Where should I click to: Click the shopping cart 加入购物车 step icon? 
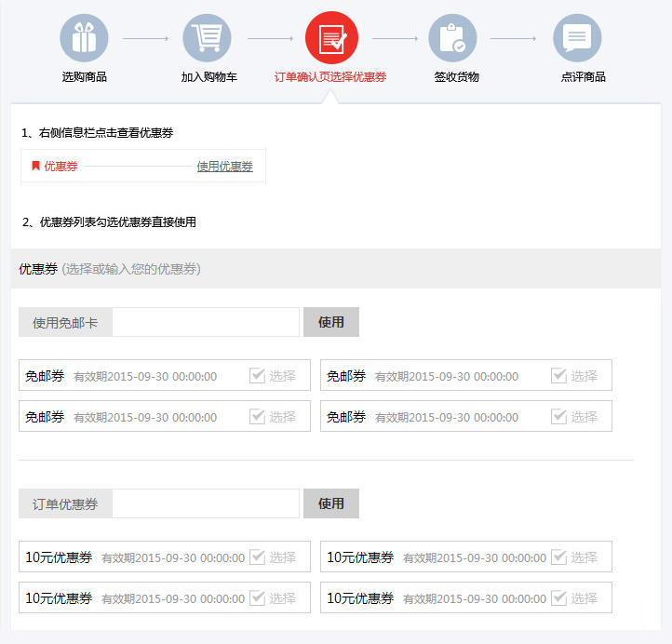[x=207, y=38]
